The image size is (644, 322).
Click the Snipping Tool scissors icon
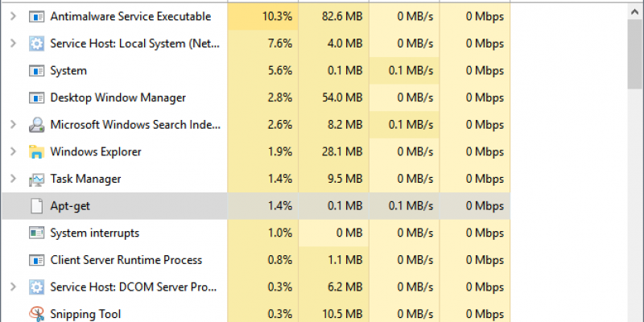36,314
